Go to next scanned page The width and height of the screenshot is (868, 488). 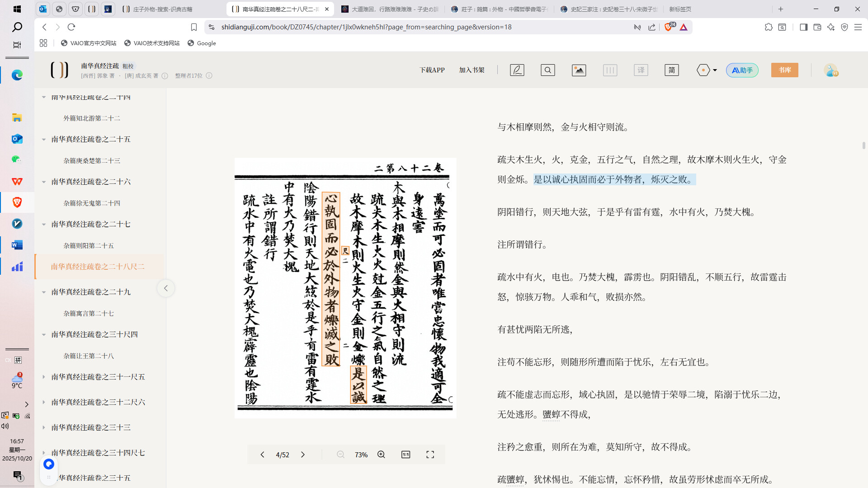pos(303,455)
